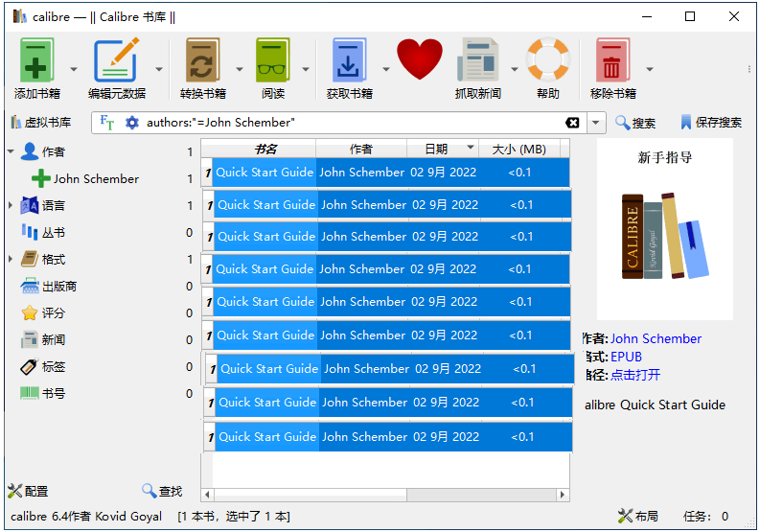The height and width of the screenshot is (532, 760).
Task: Click the horizontal scrollbar right arrow
Action: (563, 495)
